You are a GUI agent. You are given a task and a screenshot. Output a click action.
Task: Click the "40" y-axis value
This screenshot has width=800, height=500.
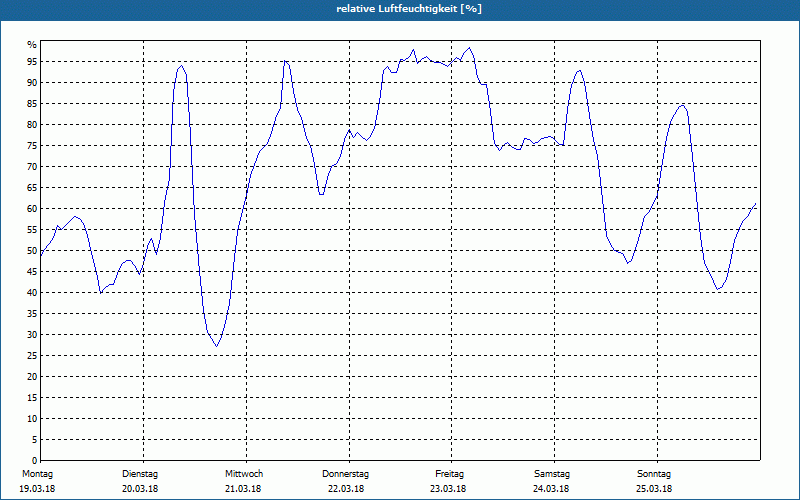tap(32, 292)
